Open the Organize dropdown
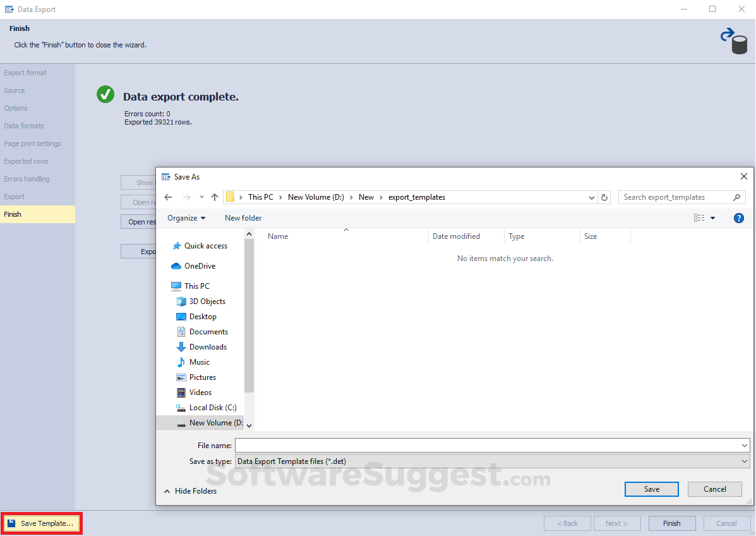The width and height of the screenshot is (756, 536). (x=186, y=217)
